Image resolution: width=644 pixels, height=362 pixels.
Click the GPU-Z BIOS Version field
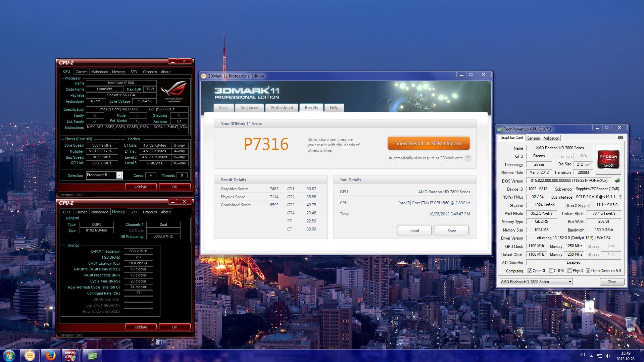click(x=569, y=180)
